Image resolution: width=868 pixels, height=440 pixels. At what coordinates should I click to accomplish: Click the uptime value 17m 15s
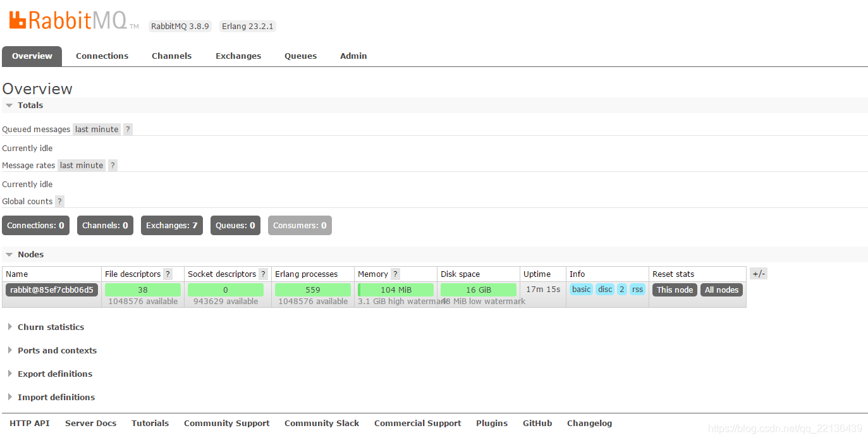[543, 289]
